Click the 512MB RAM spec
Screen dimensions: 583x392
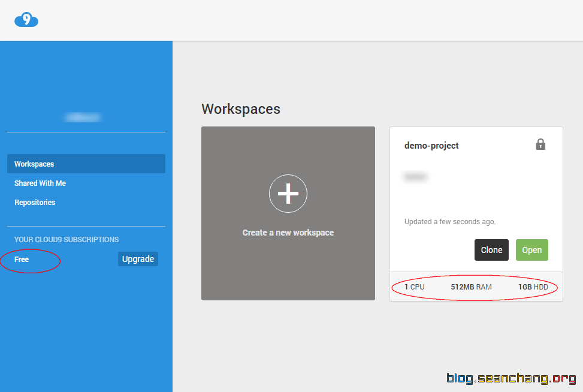point(471,287)
